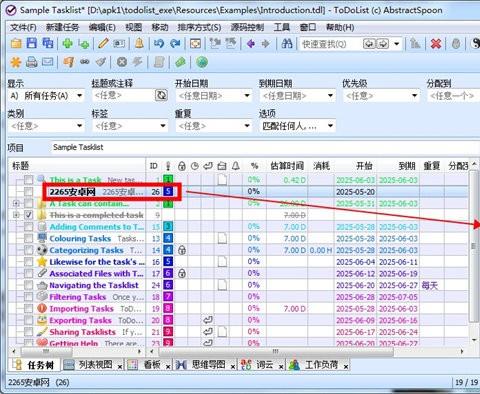Open the 优先级 priority dropdown

point(414,96)
